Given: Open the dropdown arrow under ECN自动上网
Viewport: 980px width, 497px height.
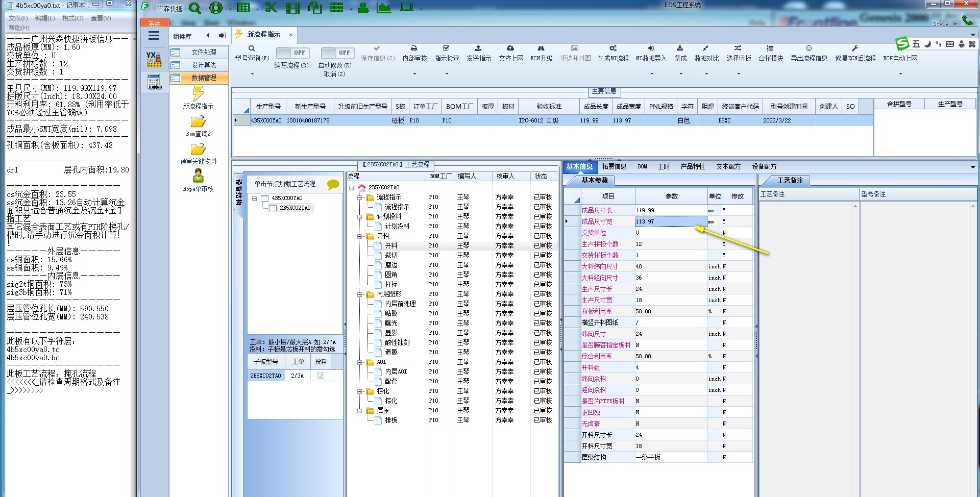Looking at the screenshot, I should click(x=900, y=73).
